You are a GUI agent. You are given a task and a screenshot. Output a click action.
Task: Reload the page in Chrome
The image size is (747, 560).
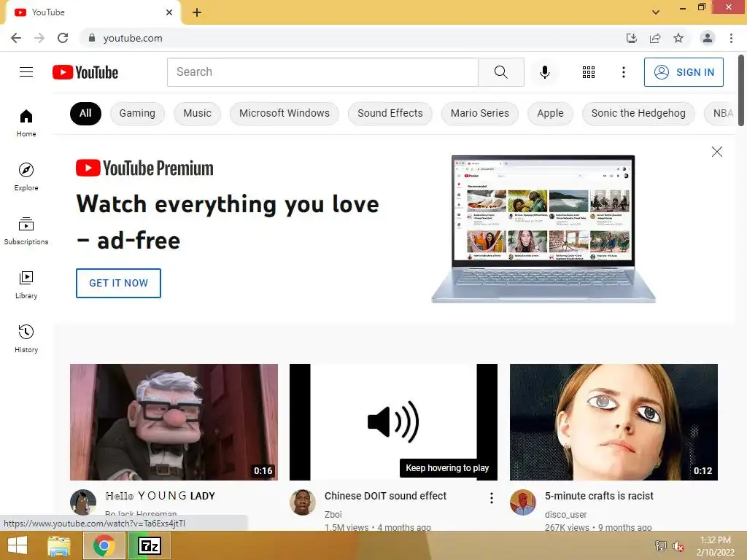pyautogui.click(x=63, y=38)
